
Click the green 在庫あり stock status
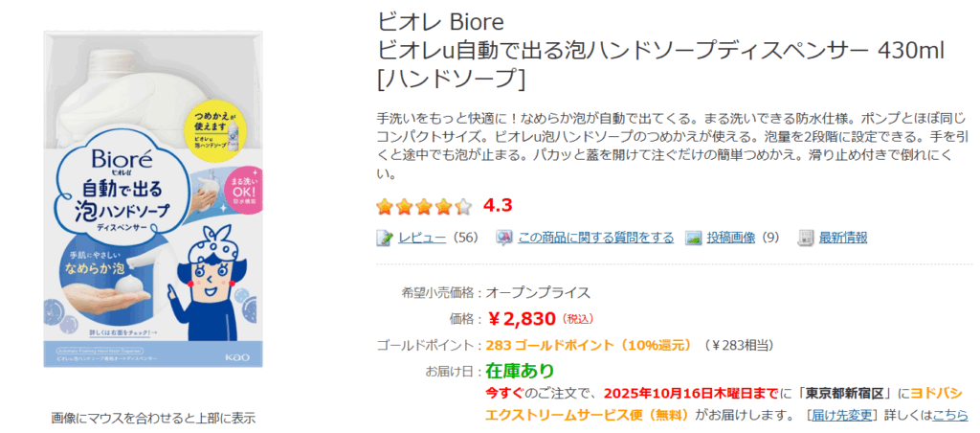pyautogui.click(x=520, y=371)
